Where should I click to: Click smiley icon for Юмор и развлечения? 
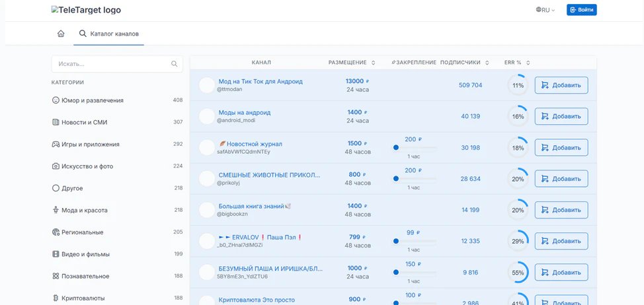pos(56,100)
